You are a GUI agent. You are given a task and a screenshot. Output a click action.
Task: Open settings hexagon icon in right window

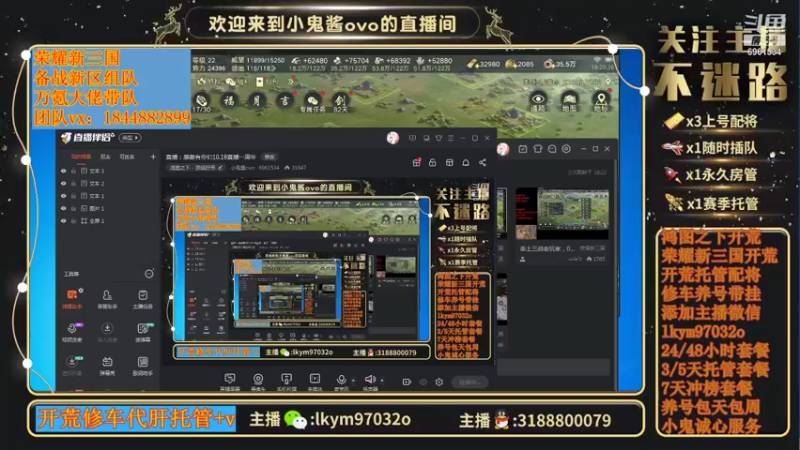point(566,149)
